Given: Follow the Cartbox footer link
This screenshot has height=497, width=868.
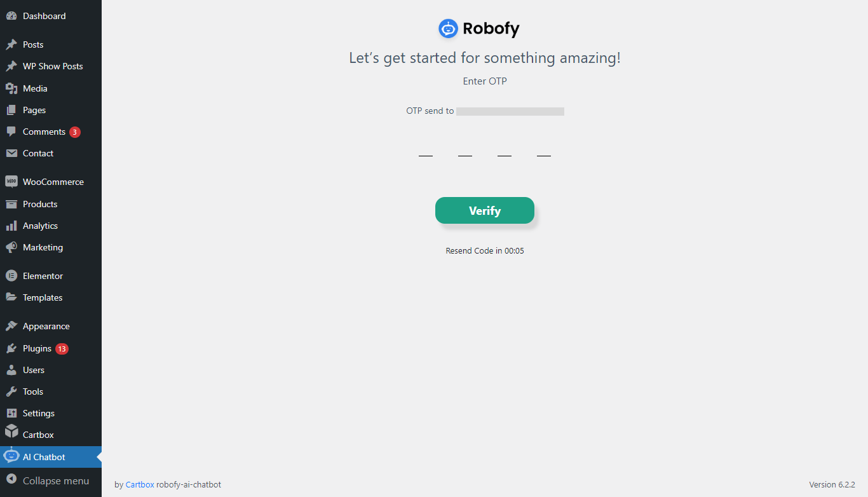Looking at the screenshot, I should [x=140, y=484].
